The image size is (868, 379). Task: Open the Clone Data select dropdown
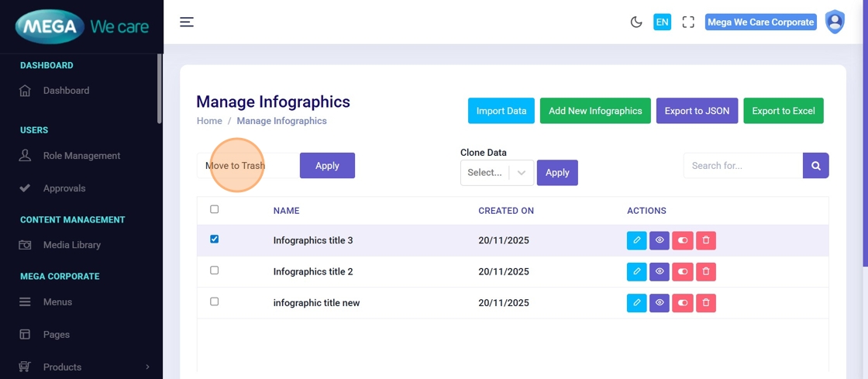click(x=497, y=173)
